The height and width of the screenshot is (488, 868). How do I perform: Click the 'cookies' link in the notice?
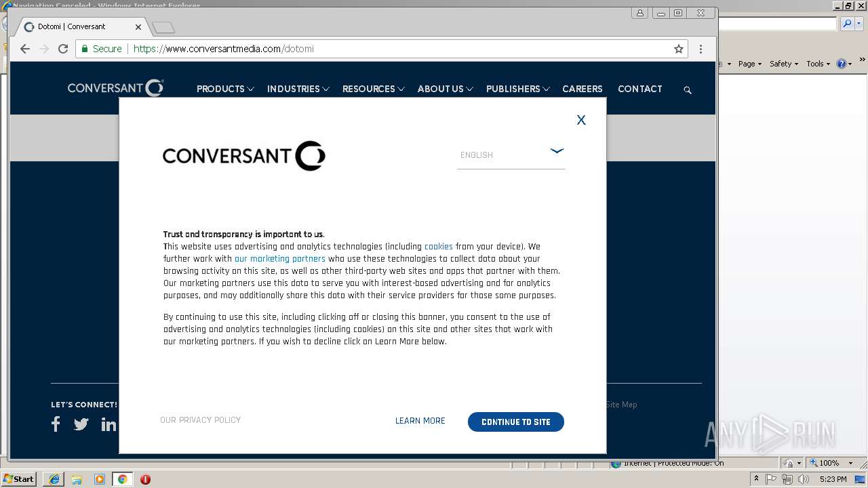click(x=439, y=247)
